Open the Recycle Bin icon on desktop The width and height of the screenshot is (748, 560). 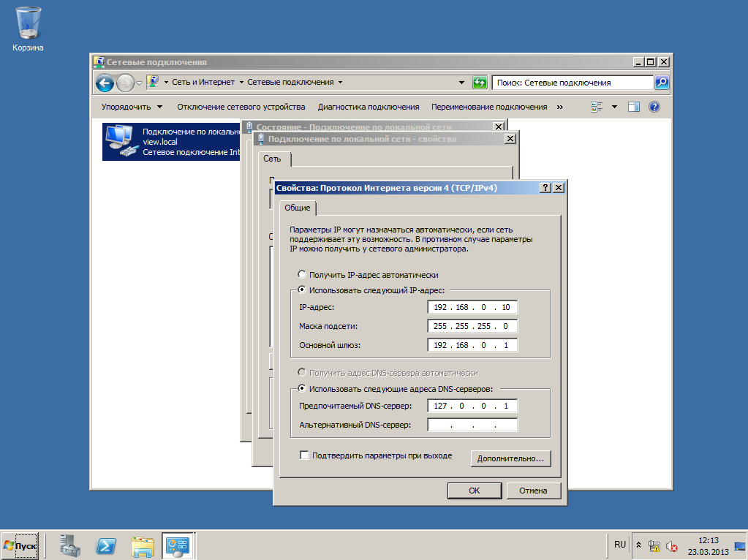click(28, 29)
